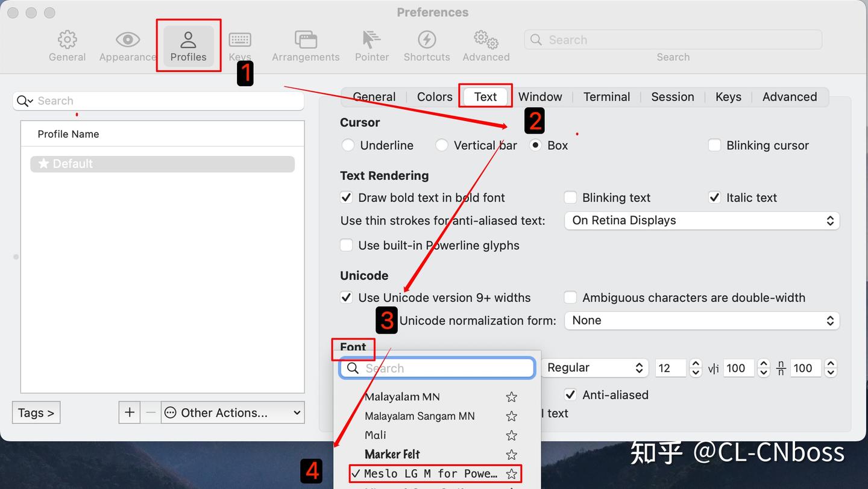
Task: Select the Underline cursor style
Action: click(x=348, y=145)
